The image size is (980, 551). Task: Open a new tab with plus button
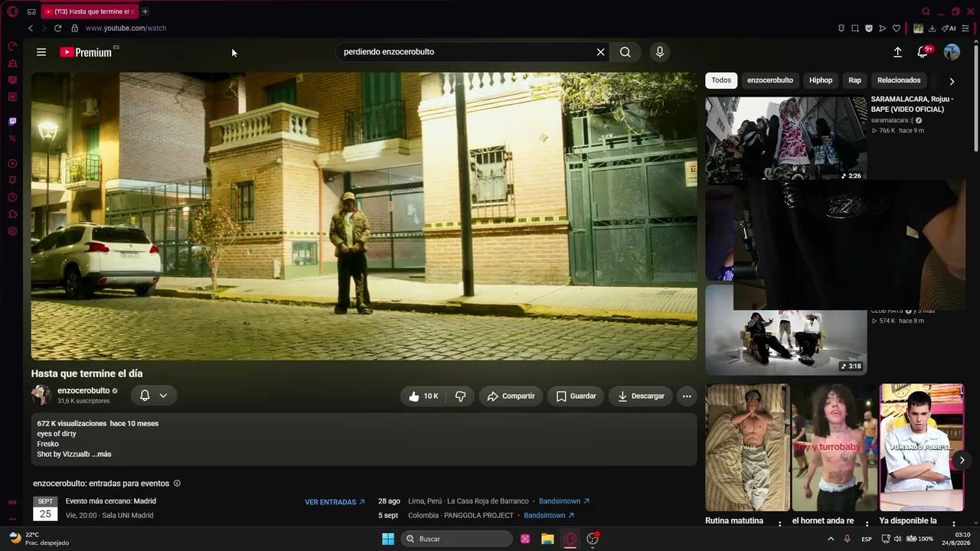[145, 11]
